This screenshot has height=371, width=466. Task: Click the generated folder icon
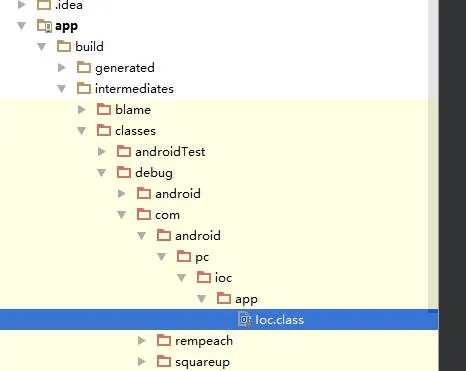coord(84,67)
